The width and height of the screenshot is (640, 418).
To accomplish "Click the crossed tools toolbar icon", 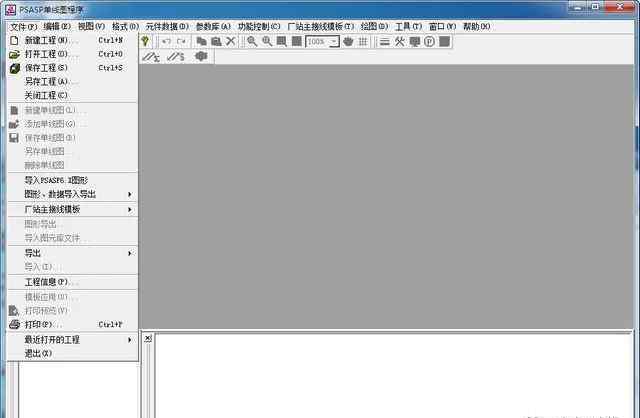I will 400,41.
